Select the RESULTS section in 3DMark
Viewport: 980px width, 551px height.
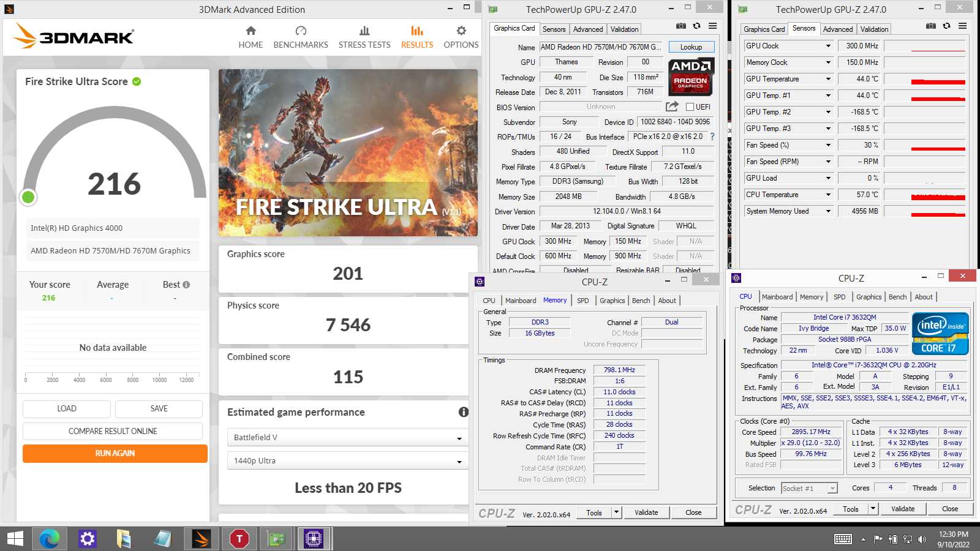417,37
